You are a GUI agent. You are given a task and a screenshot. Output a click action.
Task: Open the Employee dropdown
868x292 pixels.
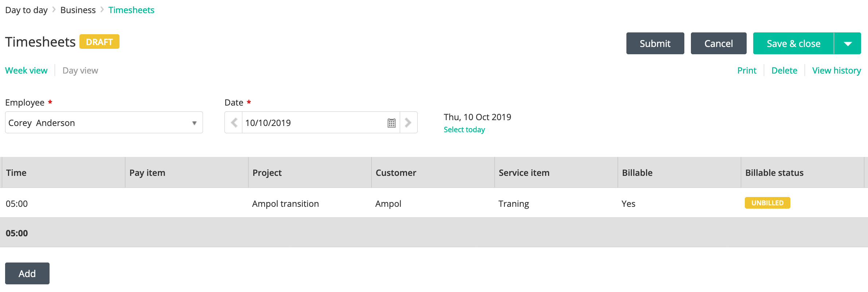click(x=104, y=123)
